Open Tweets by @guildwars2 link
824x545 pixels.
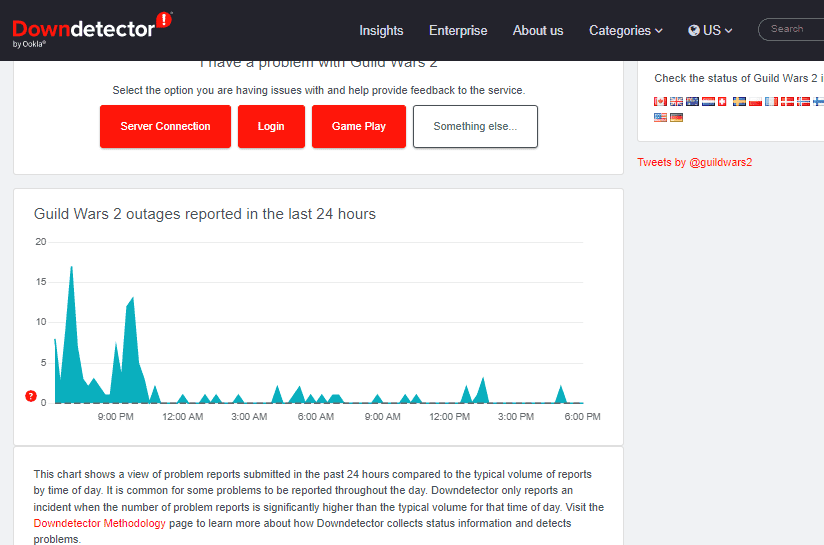click(694, 162)
